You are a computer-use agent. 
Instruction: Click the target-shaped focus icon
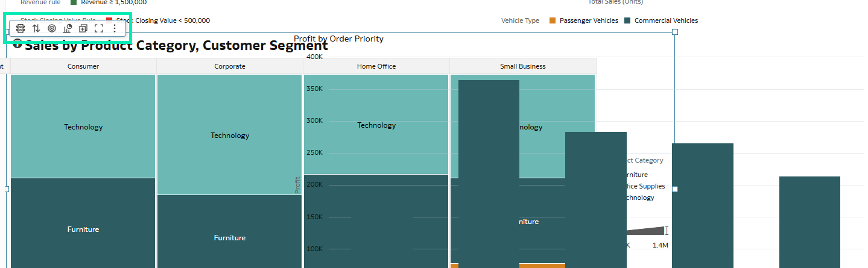51,28
